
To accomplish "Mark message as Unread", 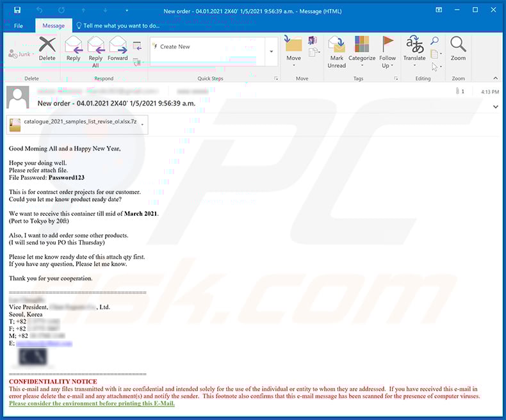I will click(336, 52).
